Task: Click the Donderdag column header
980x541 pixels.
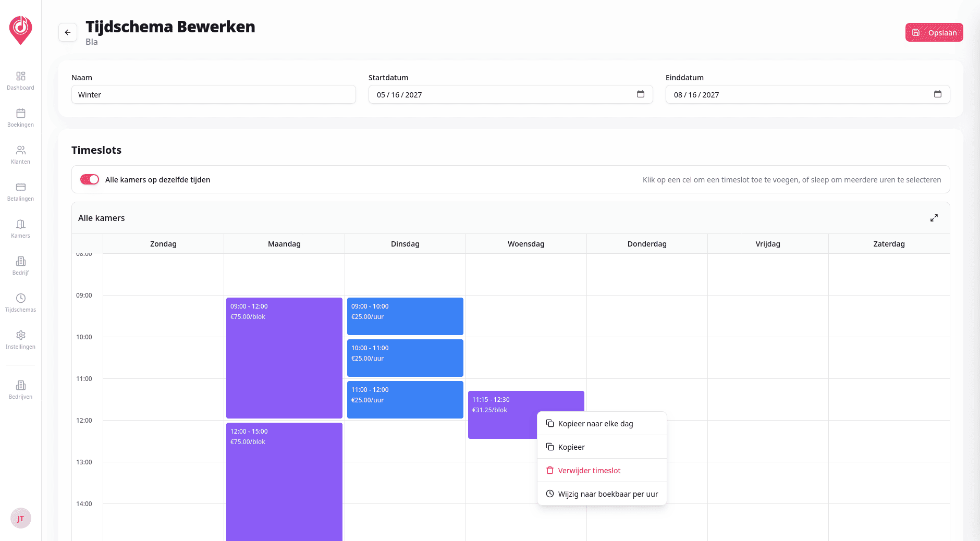Action: tap(647, 243)
